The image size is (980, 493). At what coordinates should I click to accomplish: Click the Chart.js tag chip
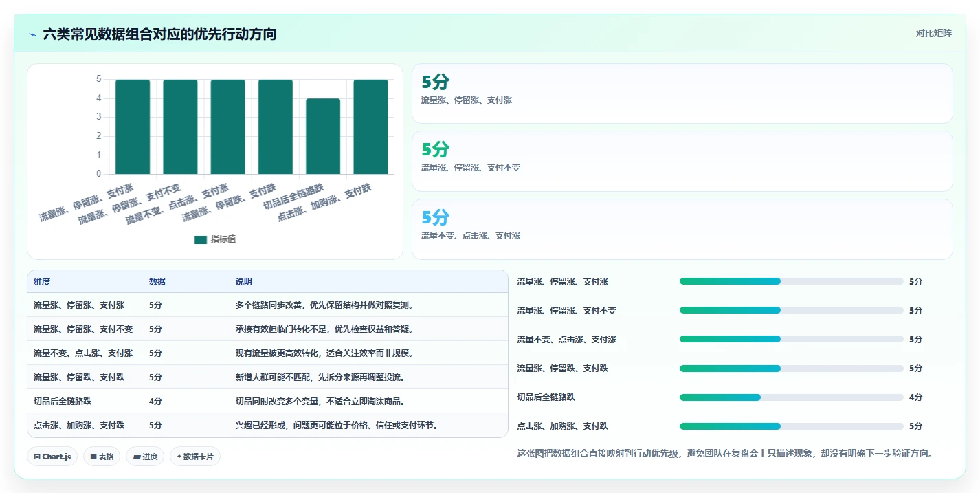pyautogui.click(x=52, y=457)
